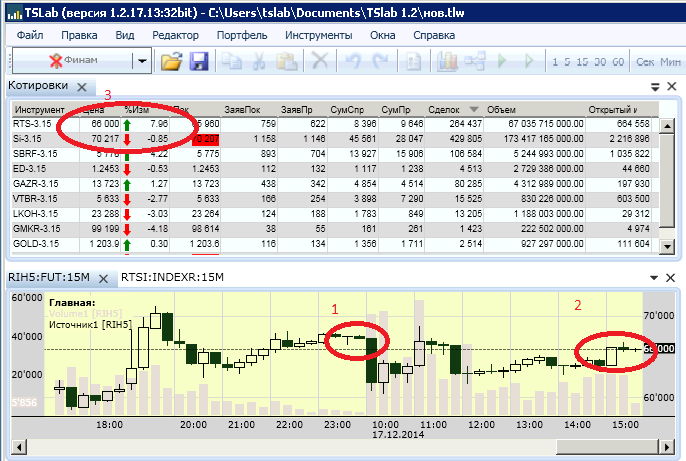This screenshot has height=461, width=686.
Task: Click the Сек interval unit button
Action: [x=645, y=62]
